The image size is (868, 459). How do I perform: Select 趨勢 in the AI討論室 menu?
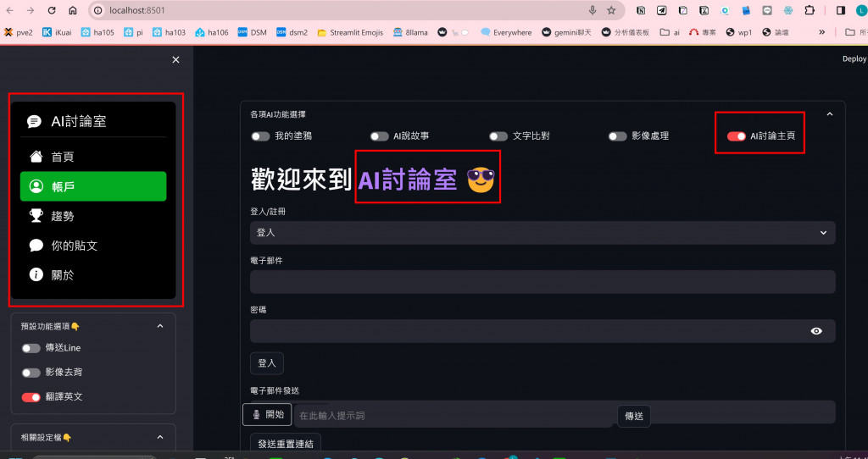coord(93,216)
